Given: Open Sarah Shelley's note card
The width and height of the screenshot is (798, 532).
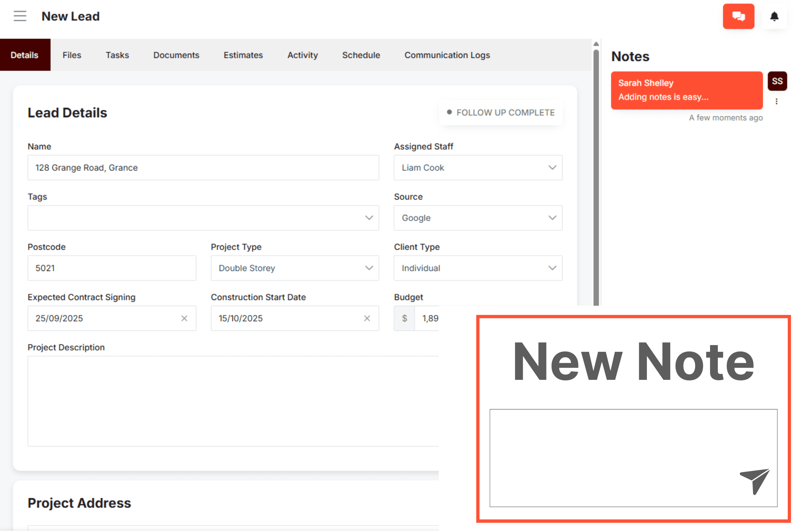Looking at the screenshot, I should [686, 90].
